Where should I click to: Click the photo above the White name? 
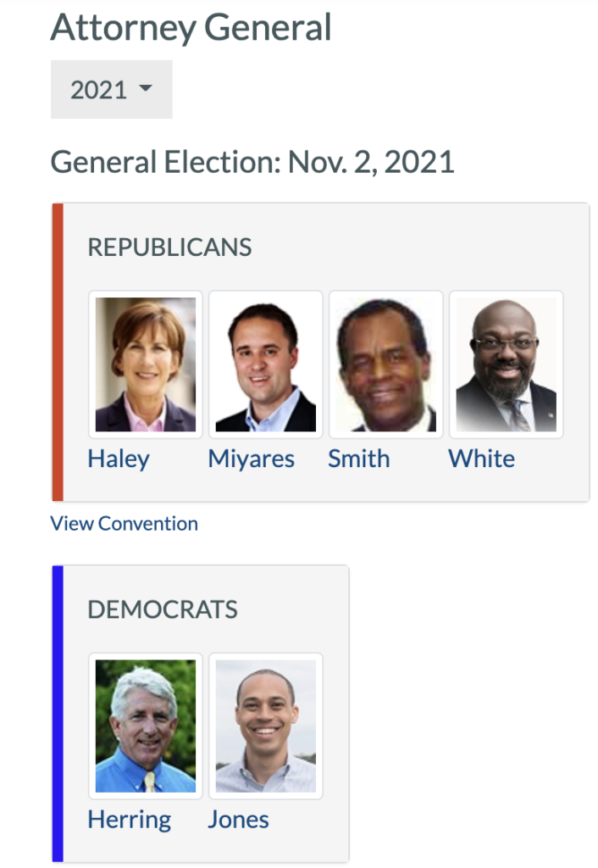[x=506, y=364]
